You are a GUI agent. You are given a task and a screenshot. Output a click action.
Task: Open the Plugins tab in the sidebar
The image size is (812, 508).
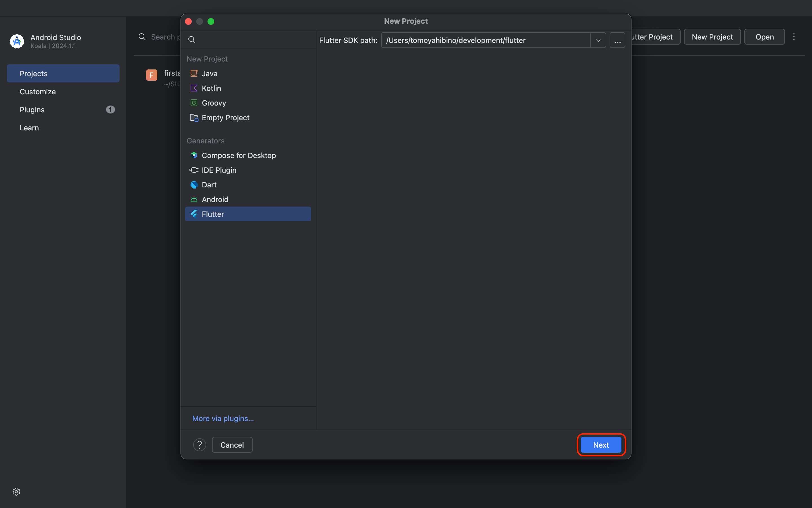pyautogui.click(x=63, y=110)
